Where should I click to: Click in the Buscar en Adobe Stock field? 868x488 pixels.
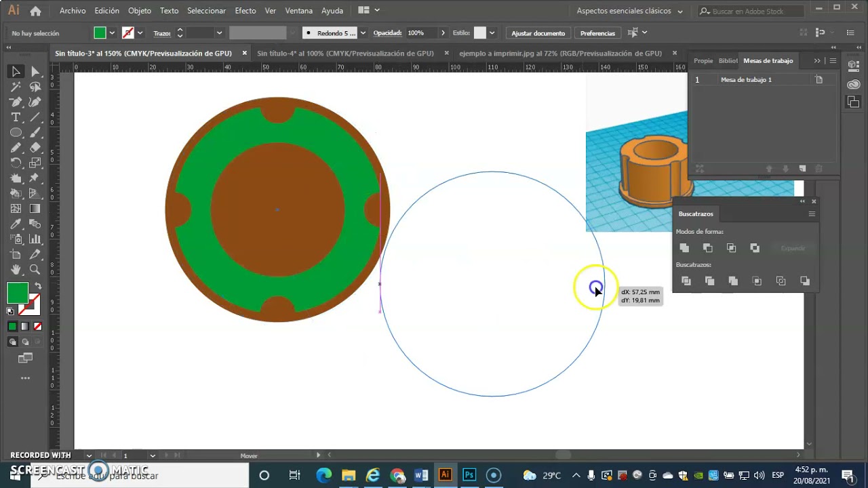753,11
